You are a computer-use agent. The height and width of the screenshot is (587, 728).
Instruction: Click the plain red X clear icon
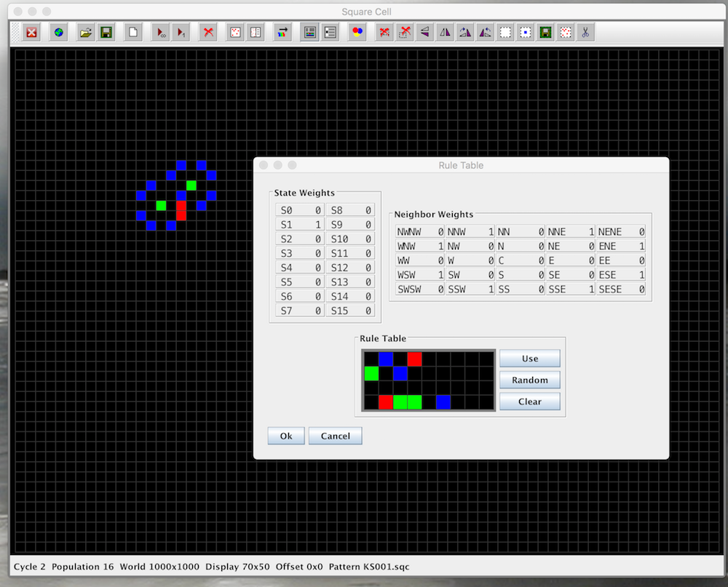(x=208, y=33)
